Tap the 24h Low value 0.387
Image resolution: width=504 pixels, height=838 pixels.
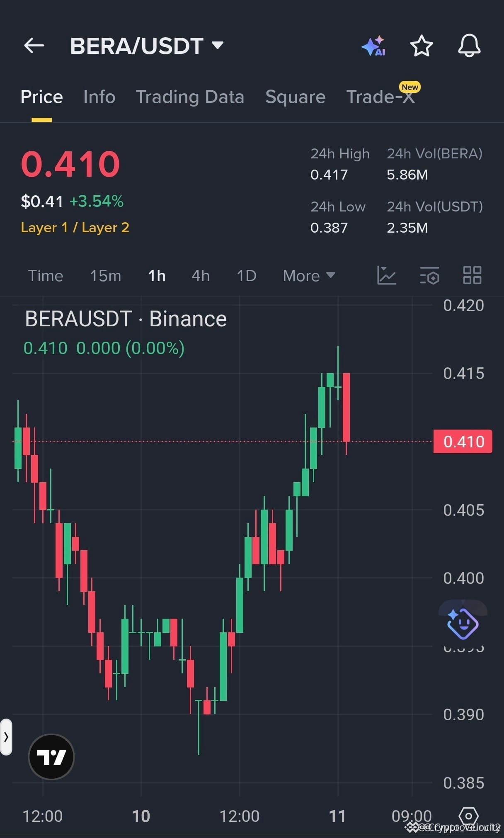coord(329,228)
